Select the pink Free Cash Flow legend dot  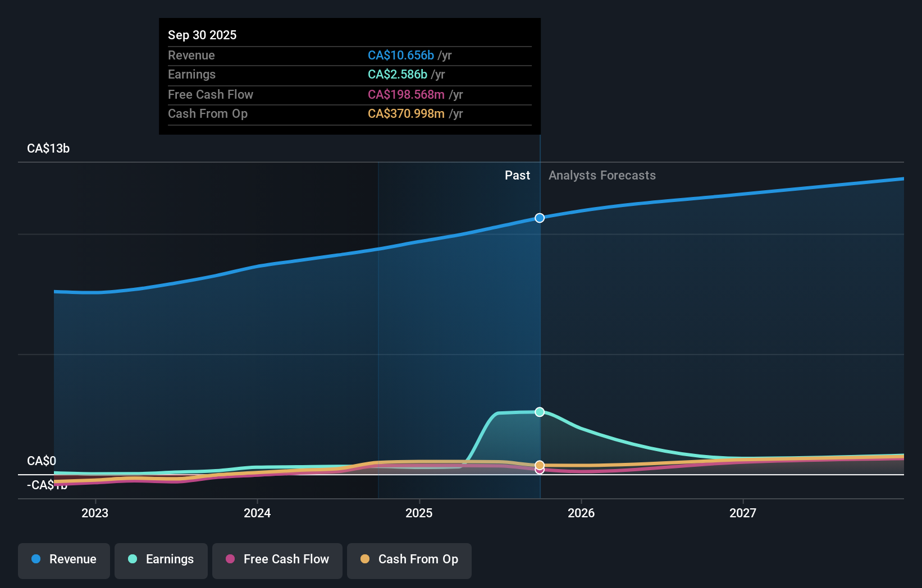231,559
